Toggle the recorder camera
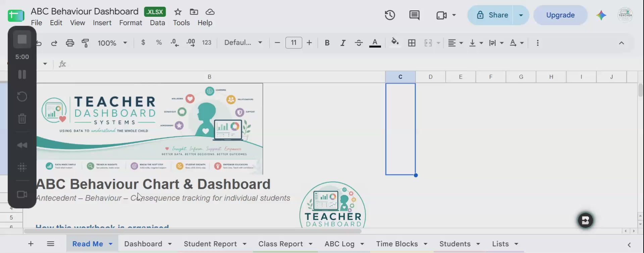 point(22,194)
